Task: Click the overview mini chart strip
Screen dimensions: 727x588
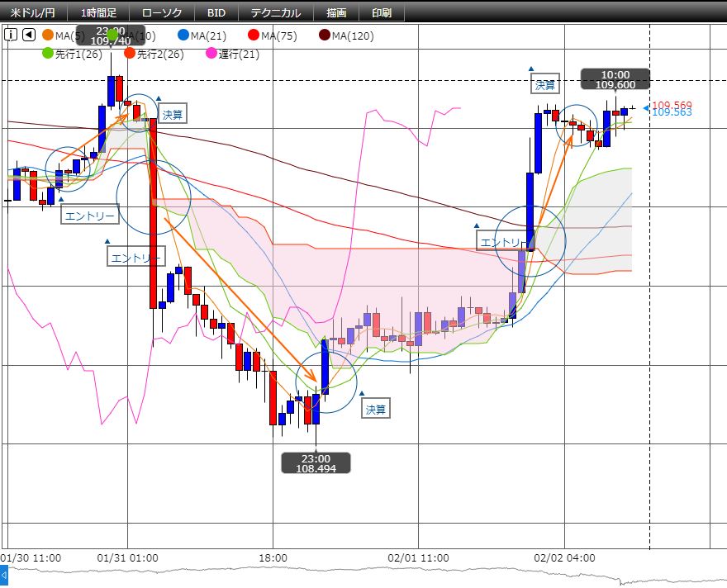Action: coord(367,576)
